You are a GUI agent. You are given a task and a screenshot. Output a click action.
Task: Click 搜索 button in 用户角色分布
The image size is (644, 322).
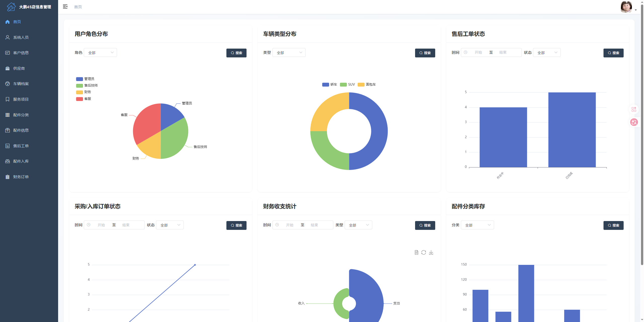click(x=236, y=53)
